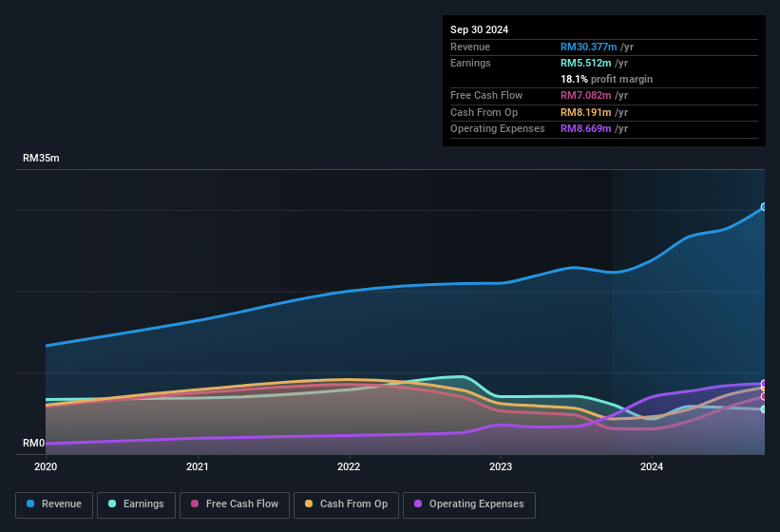Image resolution: width=780 pixels, height=532 pixels.
Task: Click the Revenue label in the tooltip
Action: tap(470, 47)
